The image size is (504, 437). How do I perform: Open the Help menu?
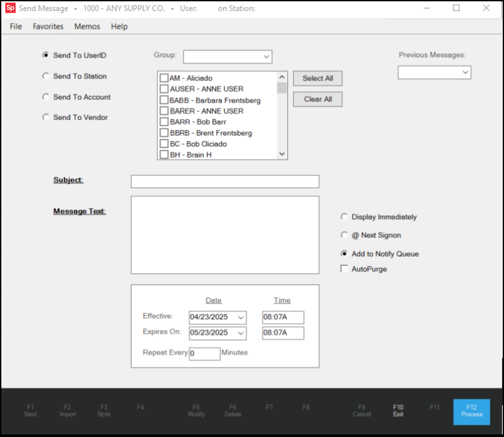click(119, 27)
